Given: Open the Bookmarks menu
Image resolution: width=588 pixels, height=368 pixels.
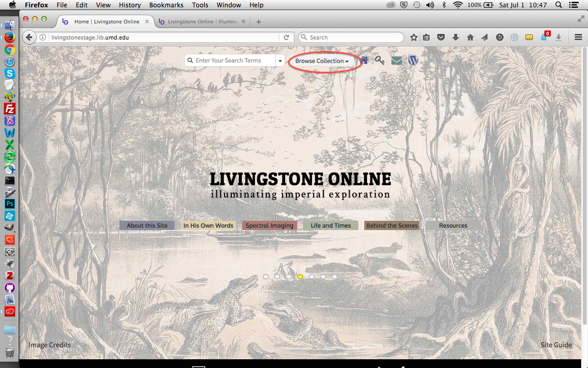Looking at the screenshot, I should click(166, 5).
